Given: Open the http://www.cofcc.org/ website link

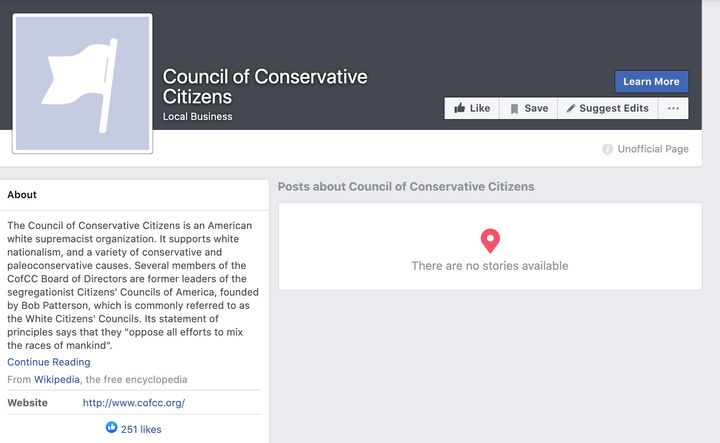Looking at the screenshot, I should (x=134, y=403).
